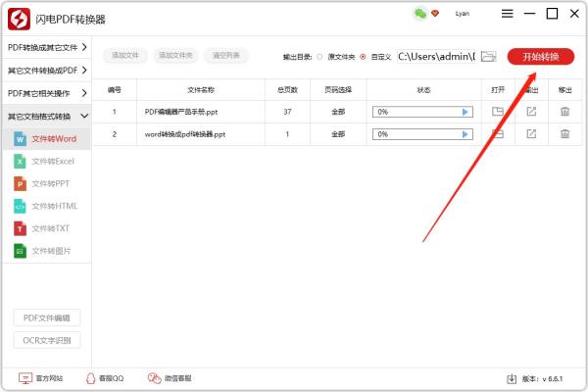Click 0% progress bar of word转换成pdf转换器.ppt
Screen dimensions: 588x392
point(422,134)
